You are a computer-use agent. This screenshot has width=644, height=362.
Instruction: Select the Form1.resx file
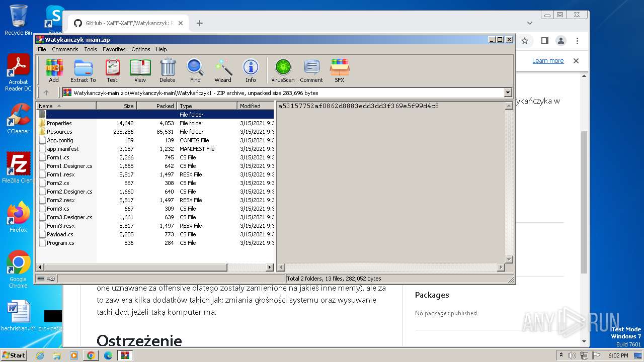point(155,174)
